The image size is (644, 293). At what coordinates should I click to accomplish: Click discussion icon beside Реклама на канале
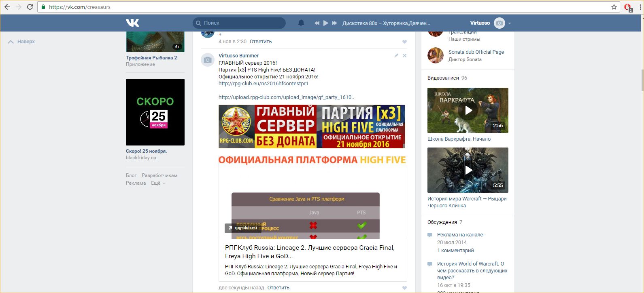430,235
